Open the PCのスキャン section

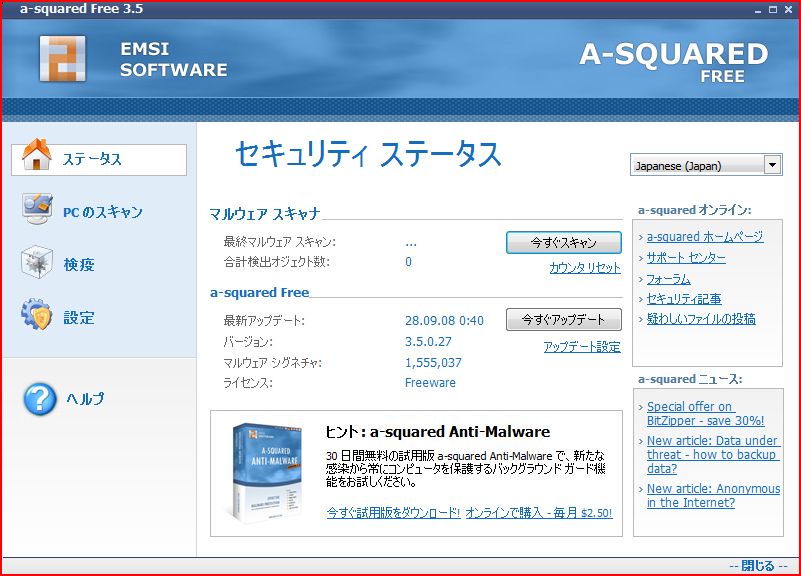pos(103,212)
